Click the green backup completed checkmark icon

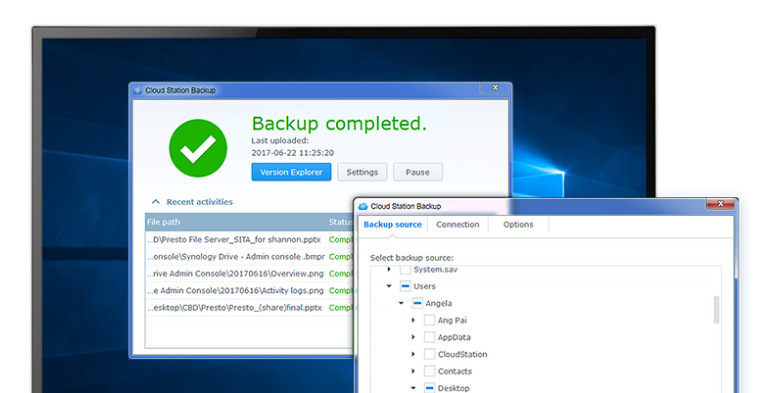[198, 148]
